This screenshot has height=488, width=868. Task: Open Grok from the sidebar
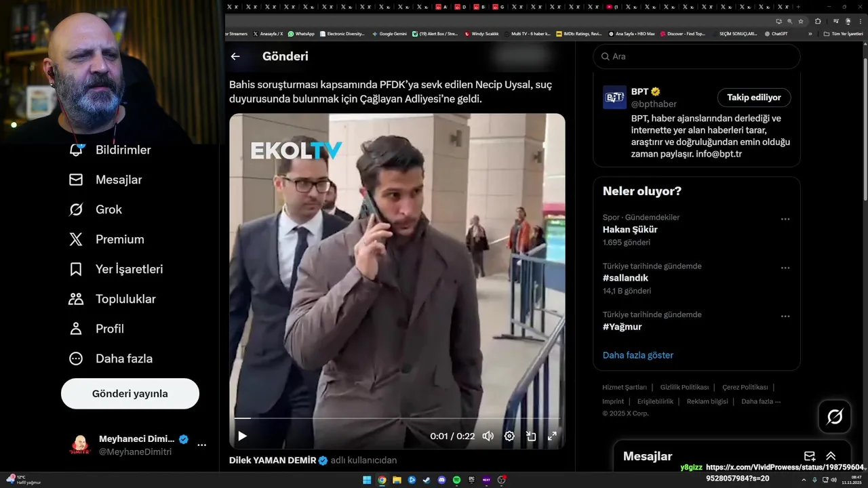point(95,209)
